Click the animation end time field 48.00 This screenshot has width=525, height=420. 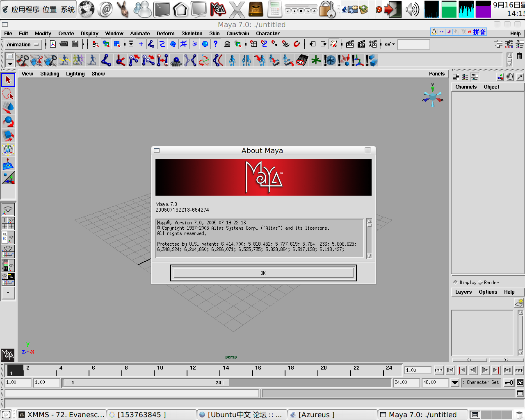[x=435, y=382]
